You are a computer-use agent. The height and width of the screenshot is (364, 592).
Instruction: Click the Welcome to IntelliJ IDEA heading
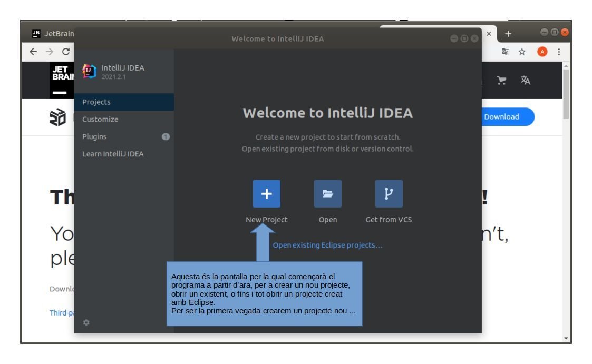(x=328, y=113)
